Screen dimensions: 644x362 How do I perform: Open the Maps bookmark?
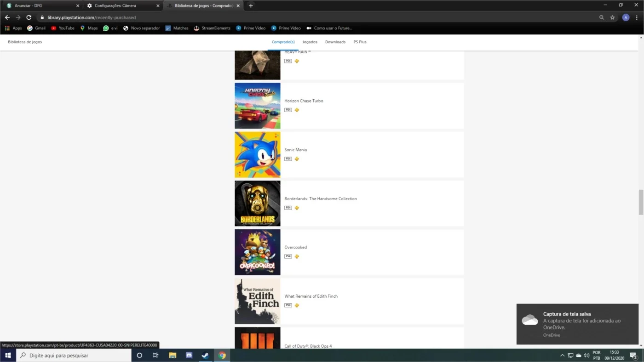(89, 28)
